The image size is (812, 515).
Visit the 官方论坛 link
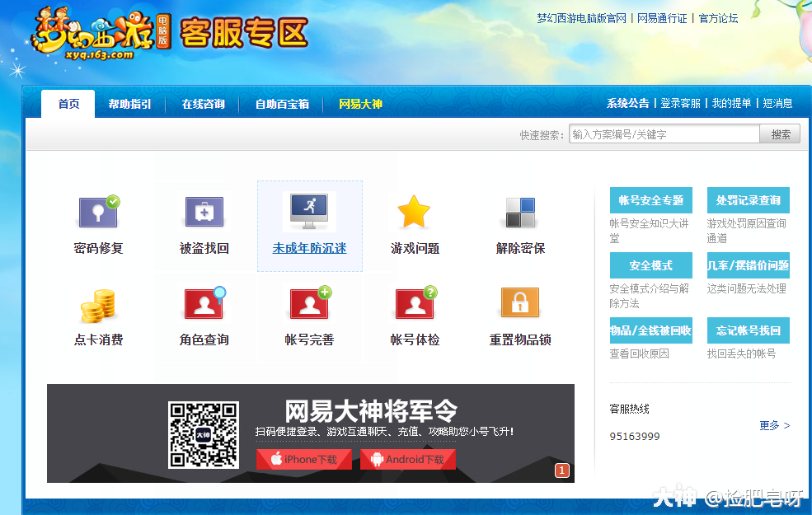point(718,19)
